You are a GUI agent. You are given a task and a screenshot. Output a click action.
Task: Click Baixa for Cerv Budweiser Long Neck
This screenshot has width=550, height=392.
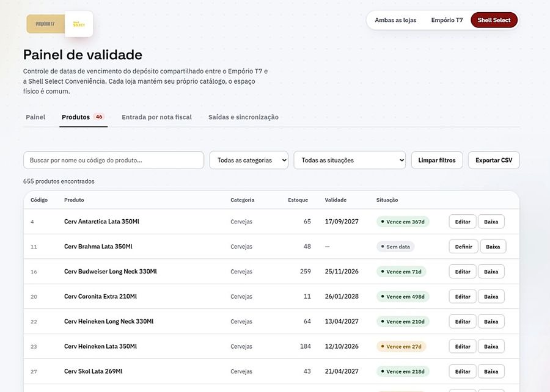click(x=491, y=272)
